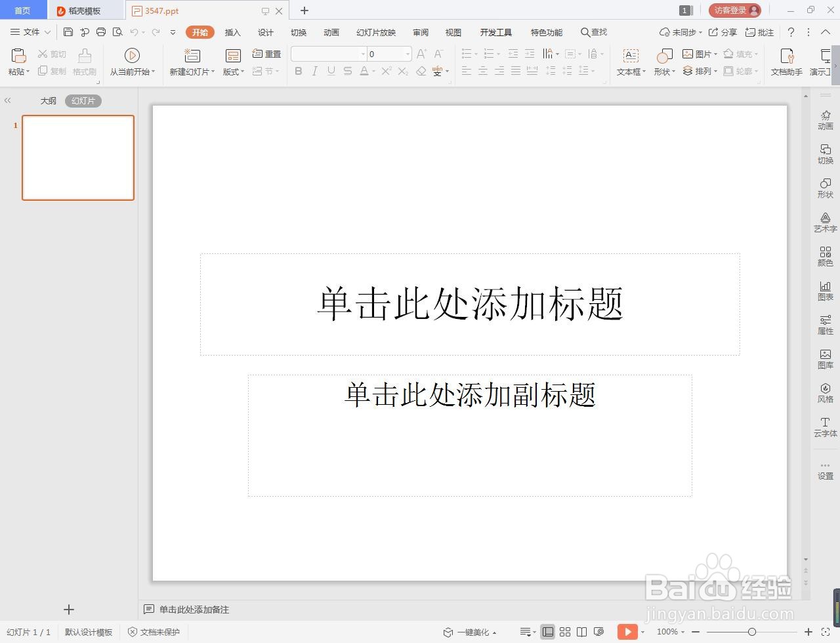The width and height of the screenshot is (840, 643).
Task: Toggle Superscript formatting
Action: coord(387,71)
